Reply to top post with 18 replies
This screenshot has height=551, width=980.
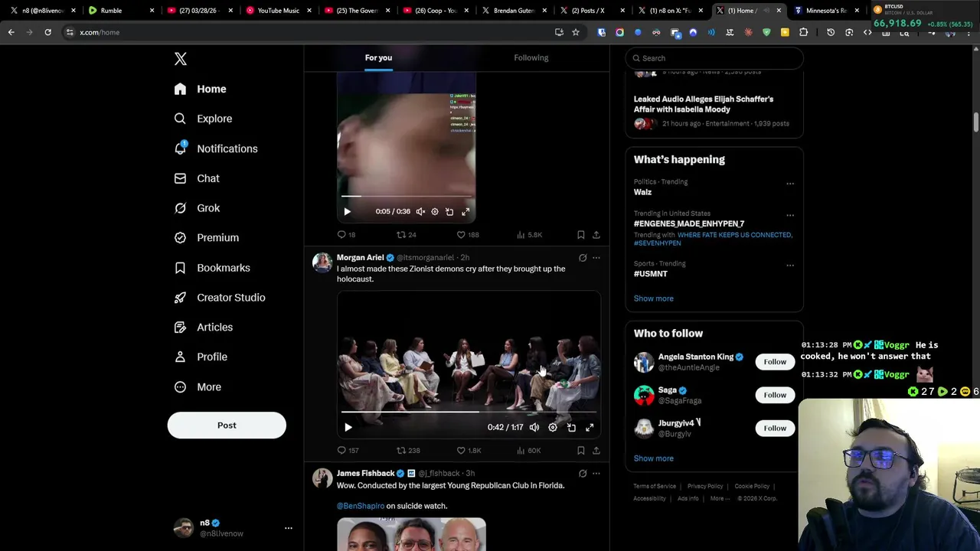(346, 235)
